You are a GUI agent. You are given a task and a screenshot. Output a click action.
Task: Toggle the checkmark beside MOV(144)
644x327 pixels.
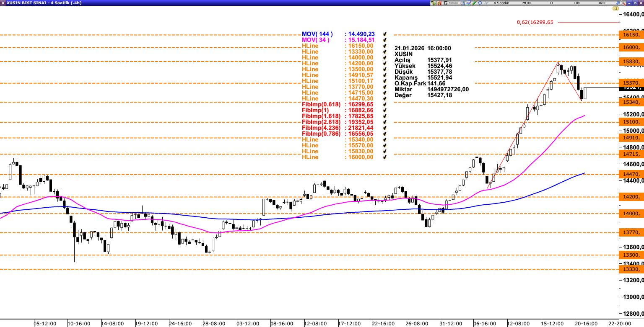(x=384, y=34)
